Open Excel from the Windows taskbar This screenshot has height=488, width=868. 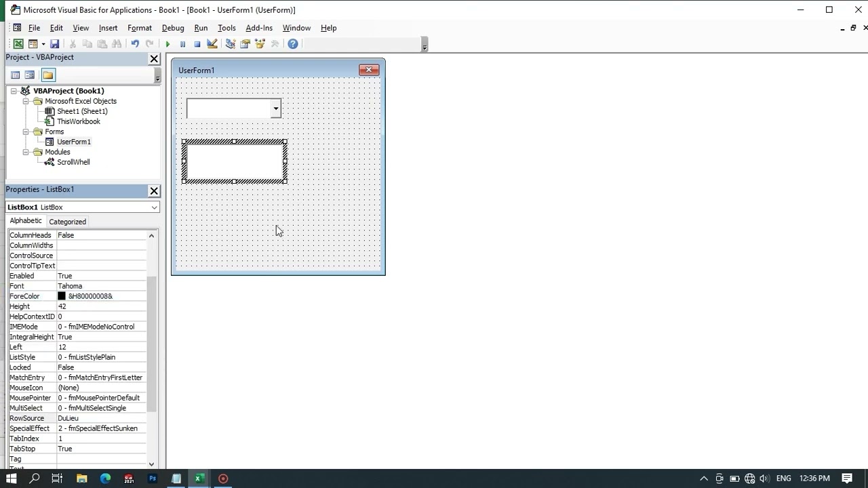pyautogui.click(x=199, y=479)
